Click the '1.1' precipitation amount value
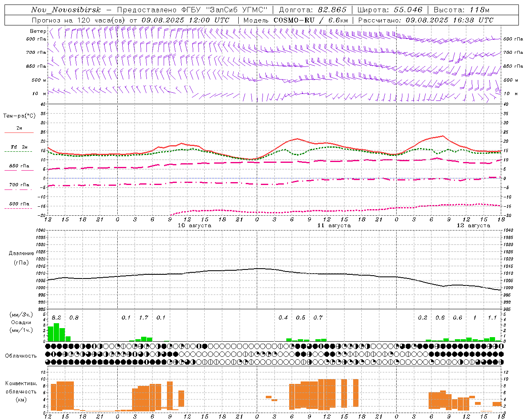Screen dimensions: 525x420 tap(492, 317)
